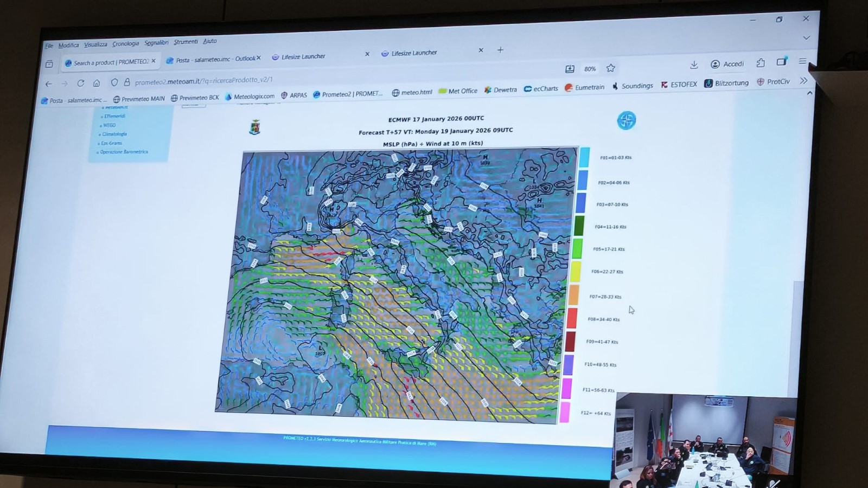Open the ESTOFEX bookmark
Viewport: 868px width, 488px height.
point(679,85)
